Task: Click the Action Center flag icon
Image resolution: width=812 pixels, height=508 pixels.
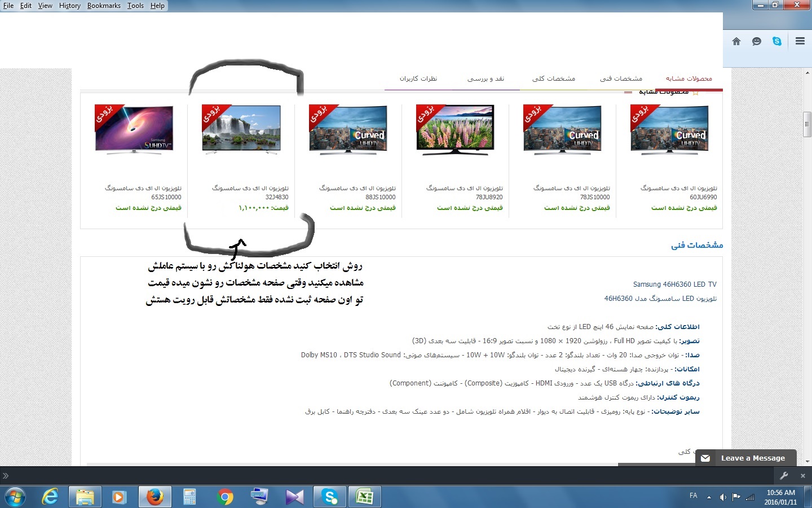Action: tap(736, 497)
